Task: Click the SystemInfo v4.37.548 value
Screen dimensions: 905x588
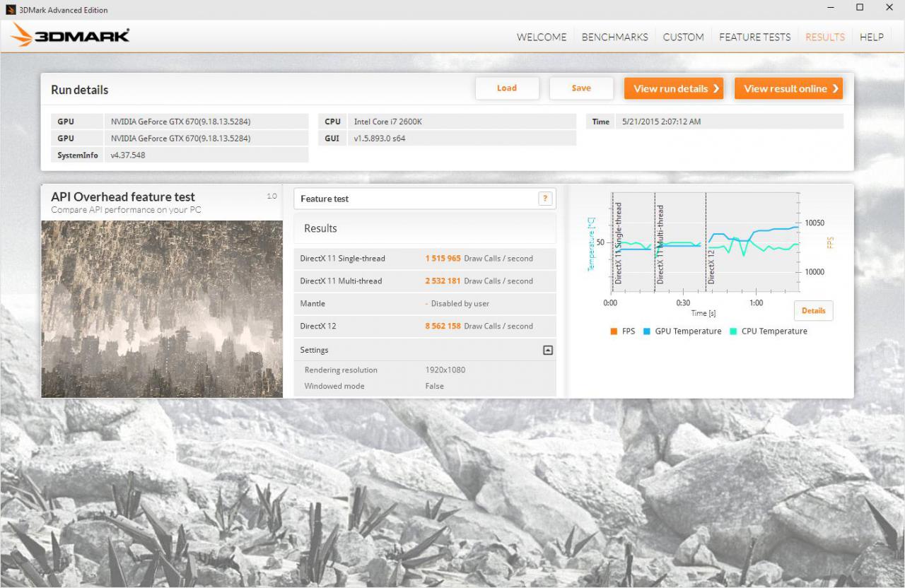Action: pos(128,155)
